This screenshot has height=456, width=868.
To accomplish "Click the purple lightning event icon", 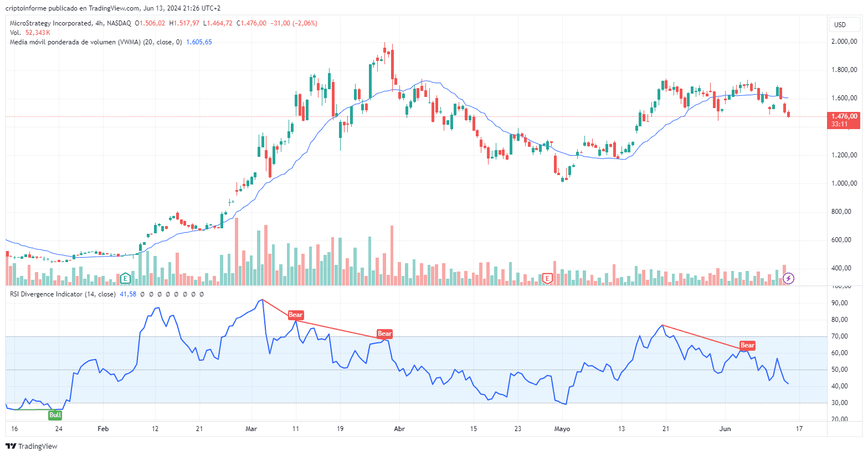I will point(789,278).
